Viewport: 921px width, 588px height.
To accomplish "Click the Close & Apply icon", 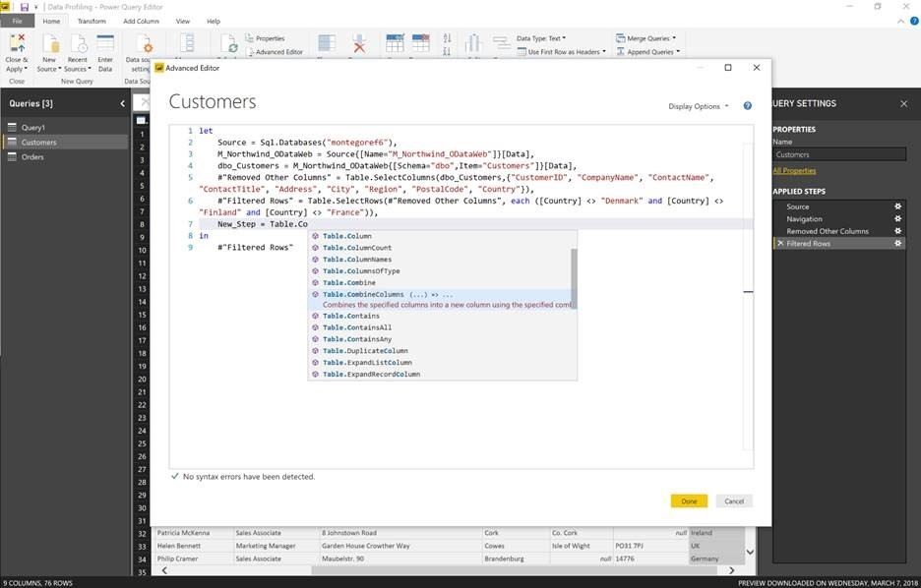I will 17,43.
